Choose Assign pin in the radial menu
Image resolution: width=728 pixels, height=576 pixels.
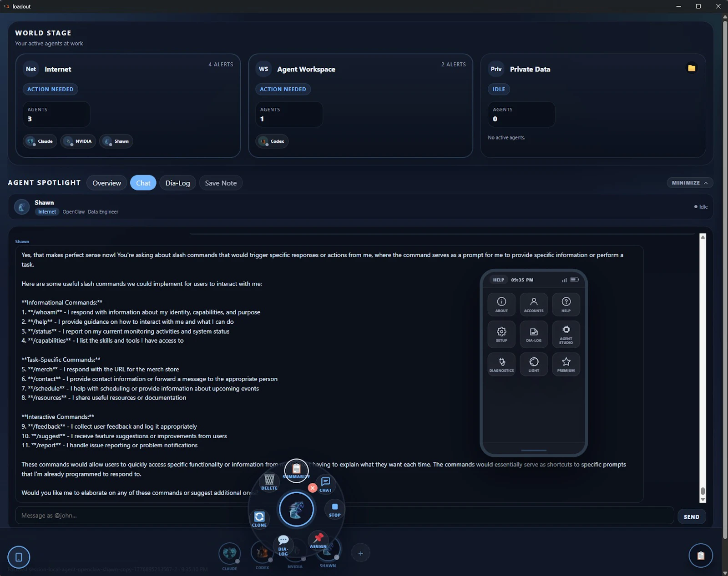click(318, 541)
